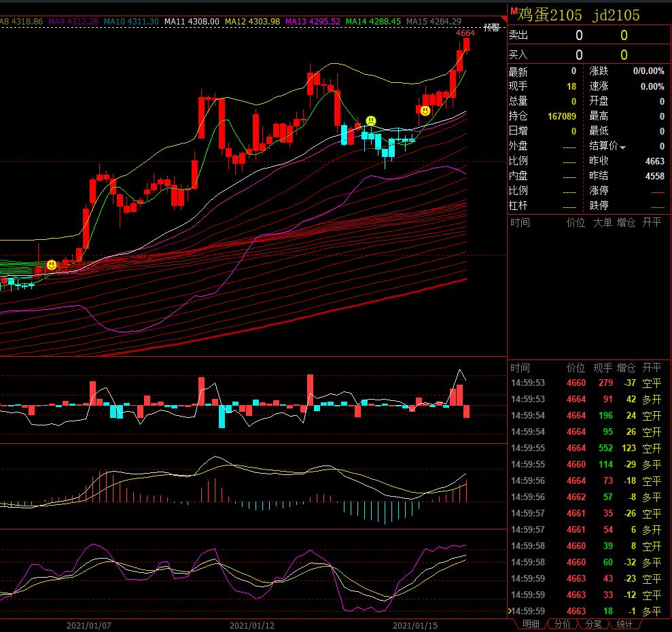Select the MA13 4295.52 indicator label

(x=313, y=21)
